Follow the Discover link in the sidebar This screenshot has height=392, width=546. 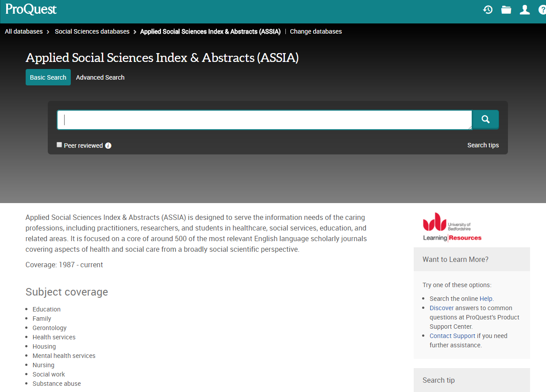(x=442, y=308)
